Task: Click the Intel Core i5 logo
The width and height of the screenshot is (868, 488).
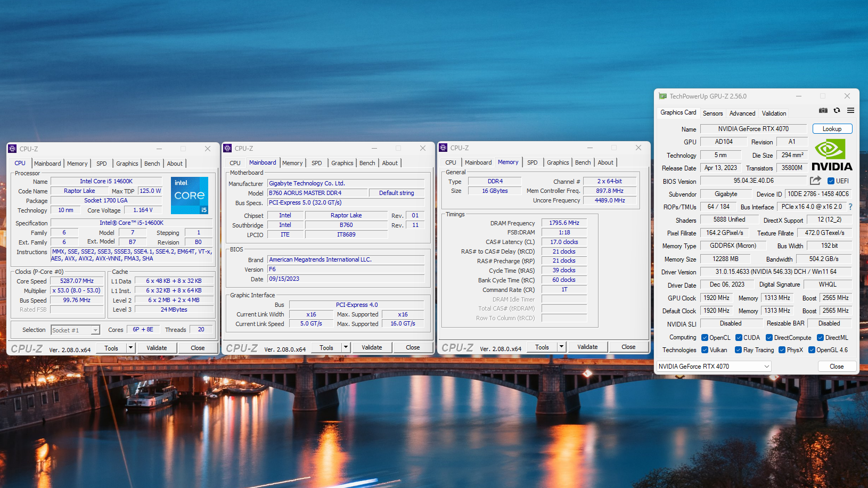Action: point(189,196)
